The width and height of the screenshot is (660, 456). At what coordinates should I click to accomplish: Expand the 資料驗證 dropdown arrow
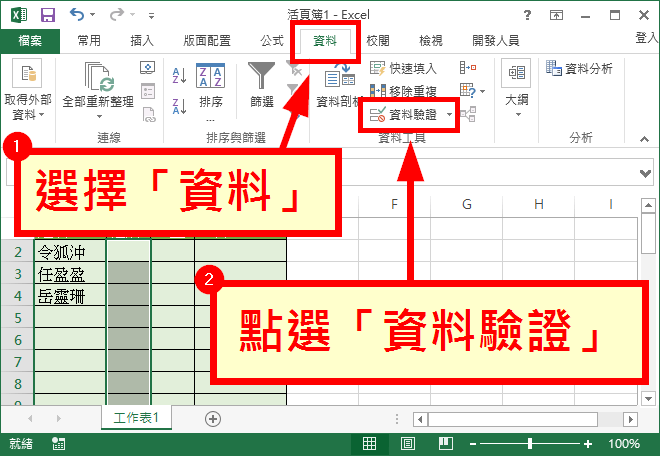point(450,115)
